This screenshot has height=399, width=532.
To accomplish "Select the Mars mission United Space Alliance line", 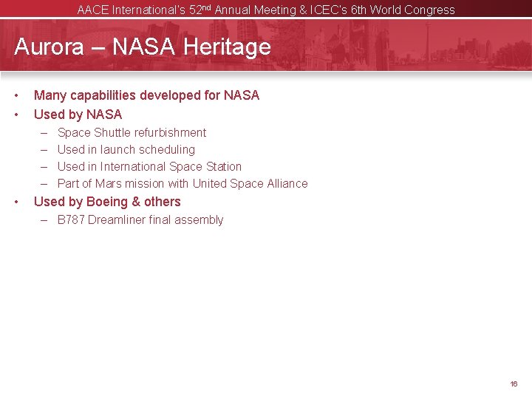I will (183, 183).
